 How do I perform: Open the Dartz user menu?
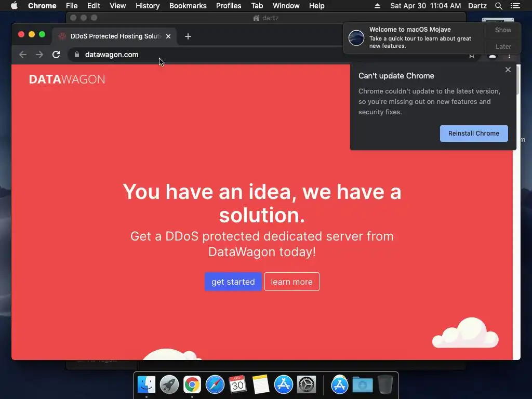coord(477,6)
